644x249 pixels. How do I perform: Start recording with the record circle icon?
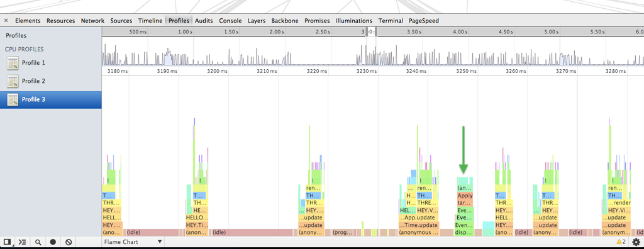(53, 242)
